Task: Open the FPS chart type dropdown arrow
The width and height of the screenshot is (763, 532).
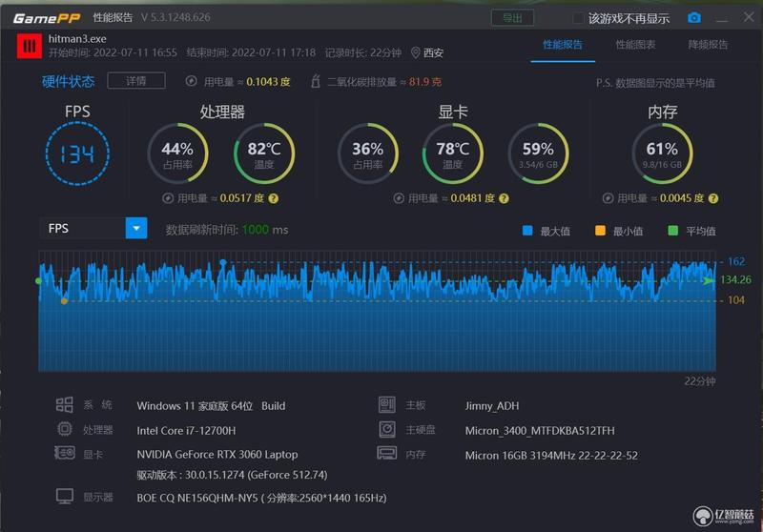Action: 136,228
